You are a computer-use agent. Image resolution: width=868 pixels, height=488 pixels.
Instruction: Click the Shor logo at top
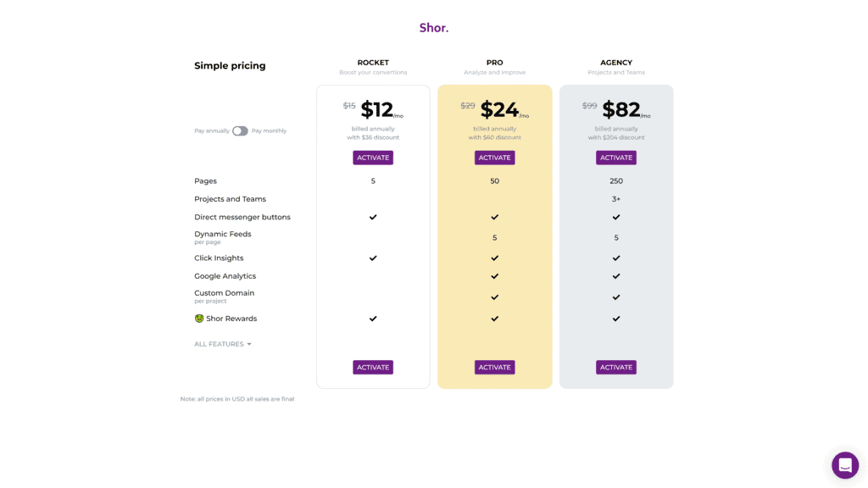click(x=433, y=28)
